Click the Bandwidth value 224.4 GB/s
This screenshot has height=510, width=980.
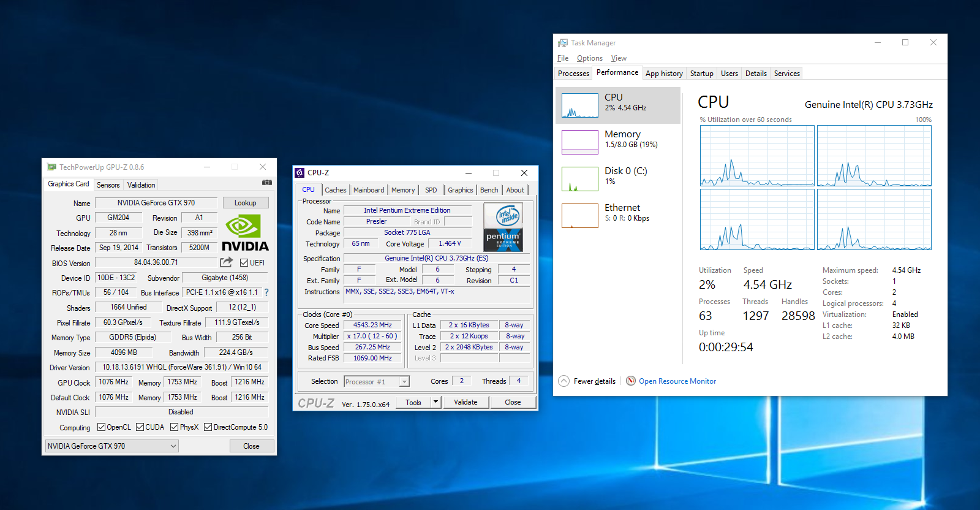(x=236, y=352)
